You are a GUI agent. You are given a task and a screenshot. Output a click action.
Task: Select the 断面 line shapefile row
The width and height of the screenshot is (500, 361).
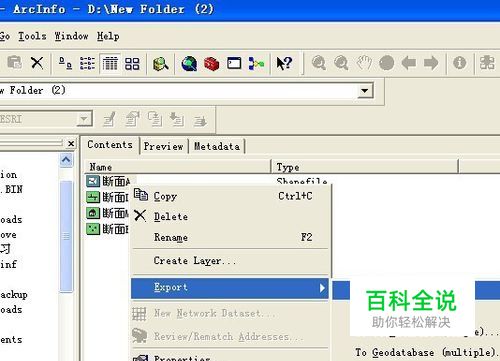click(107, 197)
